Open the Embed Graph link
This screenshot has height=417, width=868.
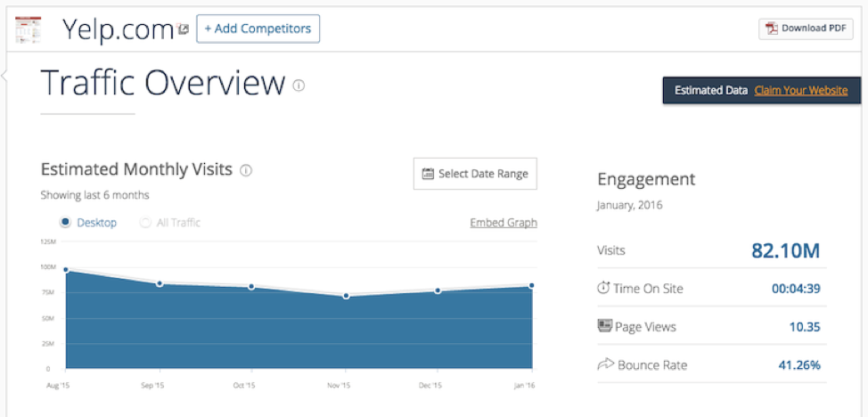point(504,223)
